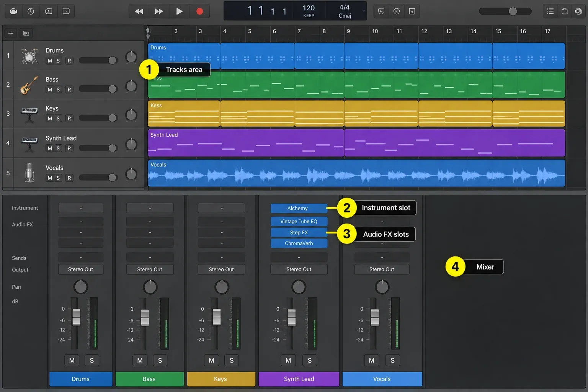Select the Vocals audio region in tracks area
This screenshot has width=588, height=392.
356,173
